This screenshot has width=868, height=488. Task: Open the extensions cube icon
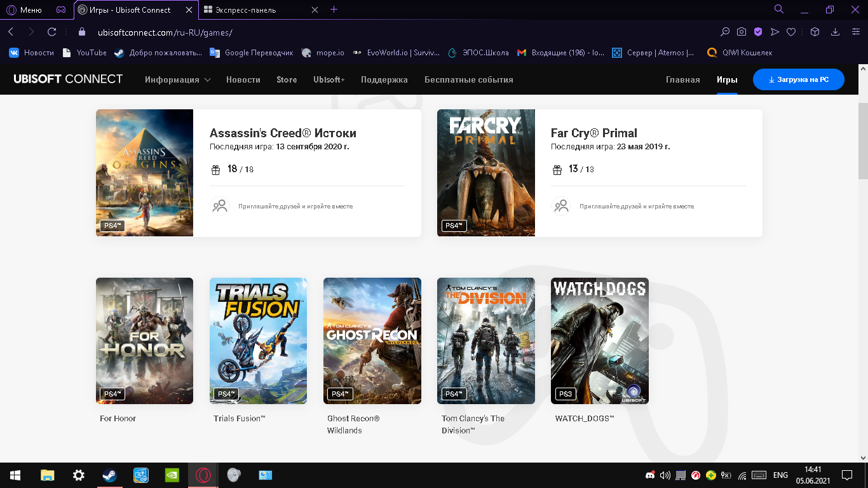pyautogui.click(x=815, y=32)
